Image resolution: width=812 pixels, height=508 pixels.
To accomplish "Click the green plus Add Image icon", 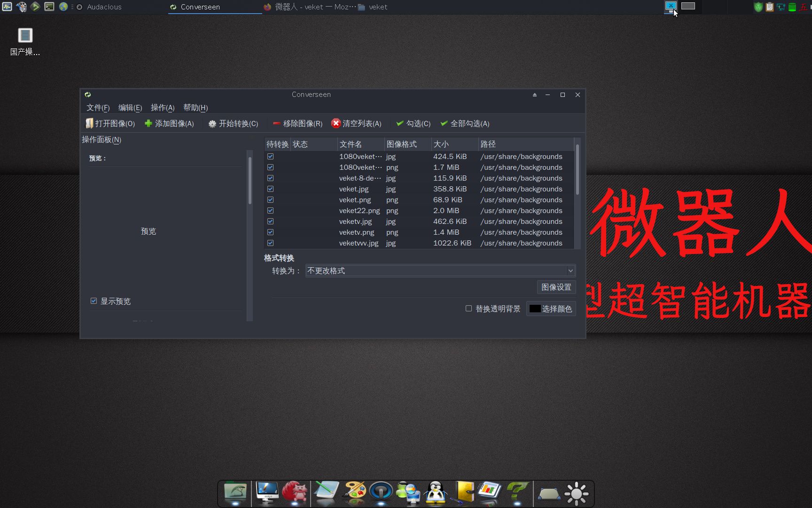I will (148, 123).
